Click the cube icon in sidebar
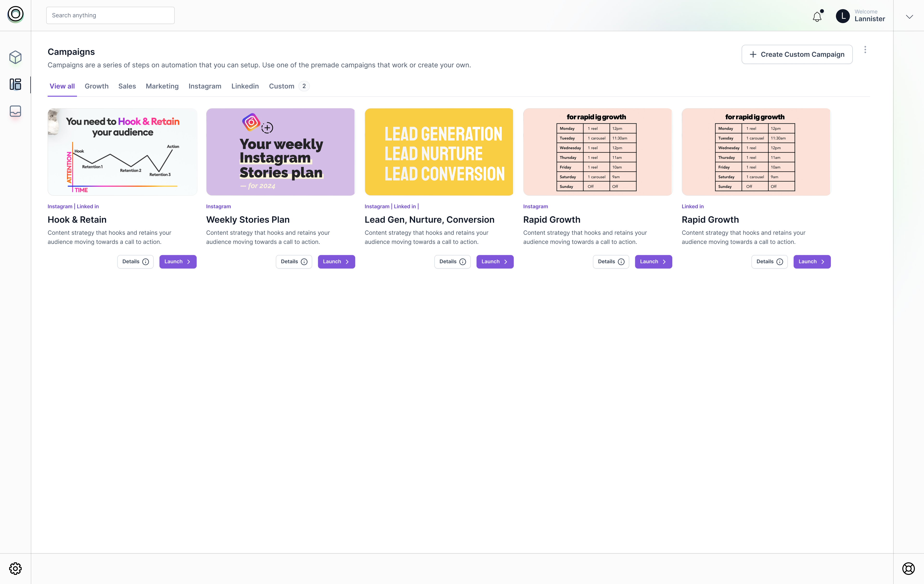 click(15, 57)
